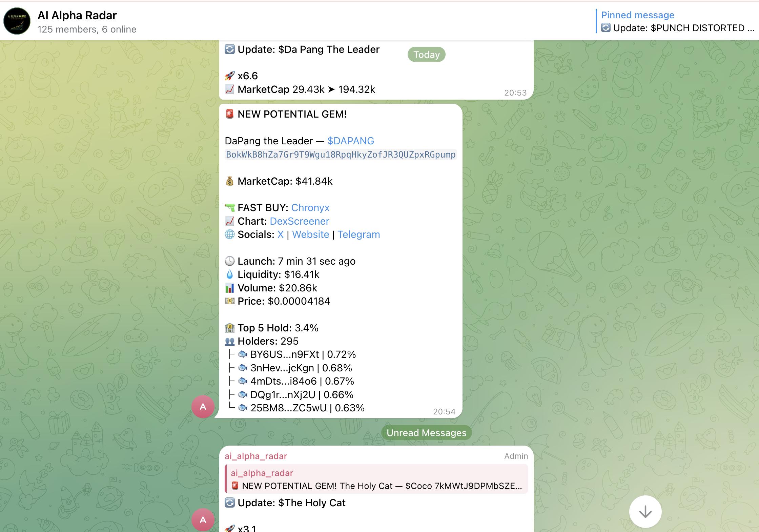The height and width of the screenshot is (532, 759).
Task: Click the AI Alpha Radar chat title
Action: (x=77, y=15)
